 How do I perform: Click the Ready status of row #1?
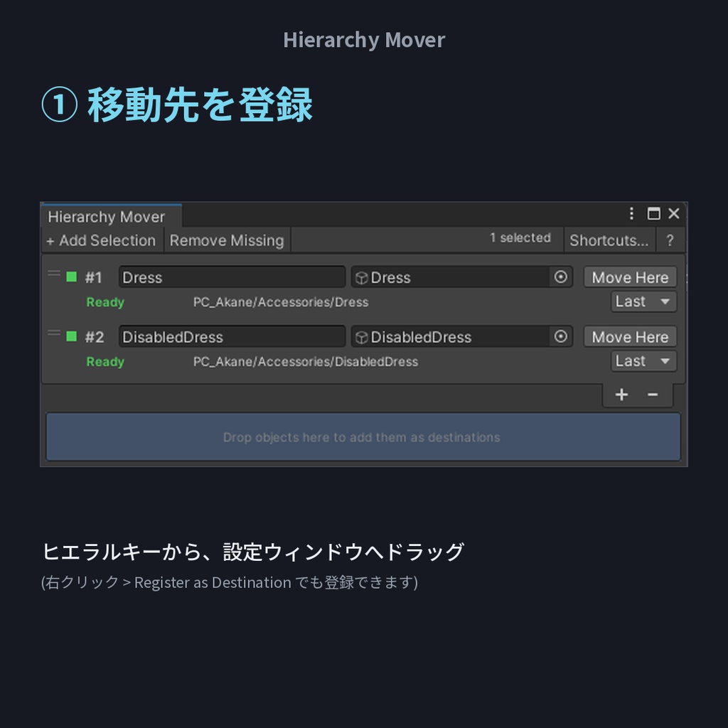[x=105, y=302]
